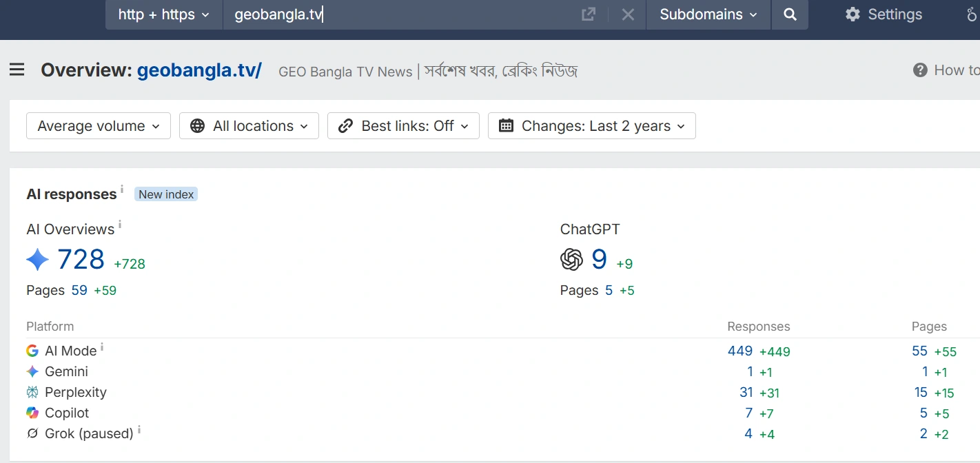Click AI Mode info icon
The width and height of the screenshot is (980, 463).
pos(102,347)
